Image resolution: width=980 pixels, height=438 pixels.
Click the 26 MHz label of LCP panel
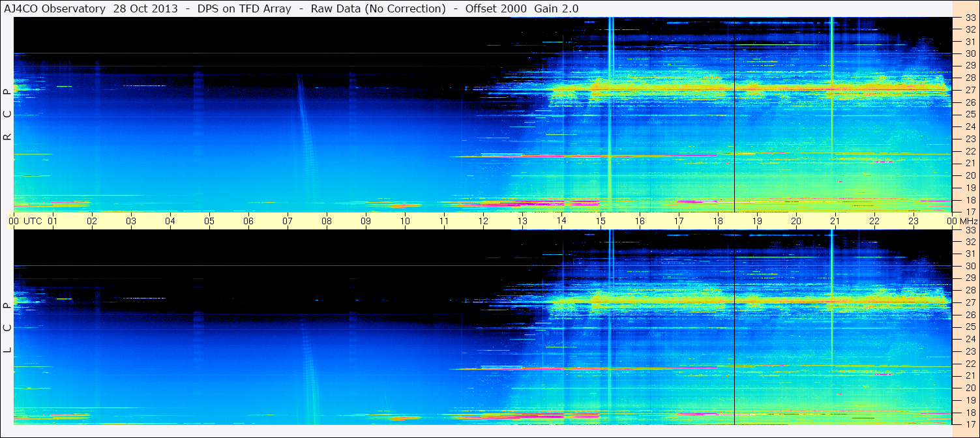pyautogui.click(x=970, y=315)
